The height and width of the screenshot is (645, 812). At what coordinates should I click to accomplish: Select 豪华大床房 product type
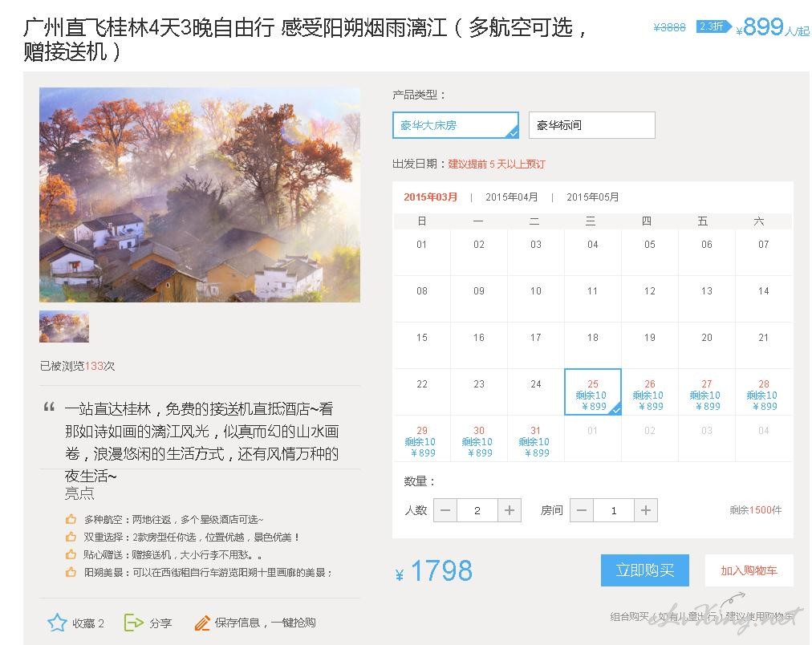click(x=456, y=125)
